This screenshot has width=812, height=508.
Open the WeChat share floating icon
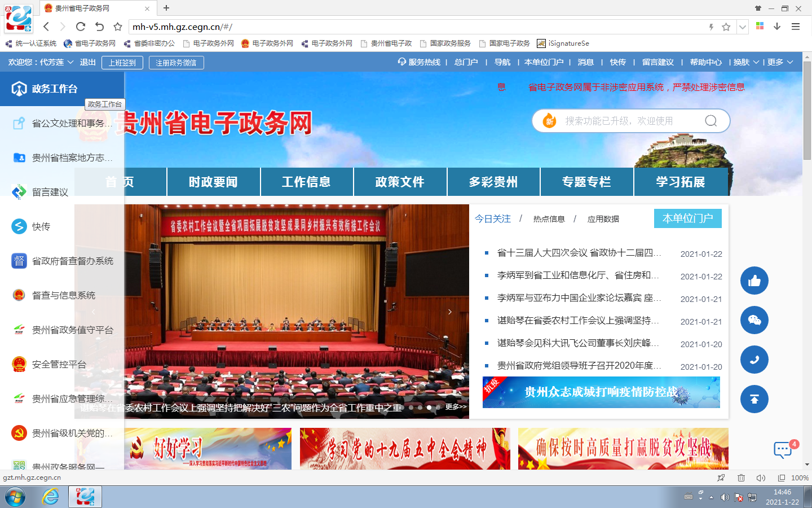(x=754, y=320)
